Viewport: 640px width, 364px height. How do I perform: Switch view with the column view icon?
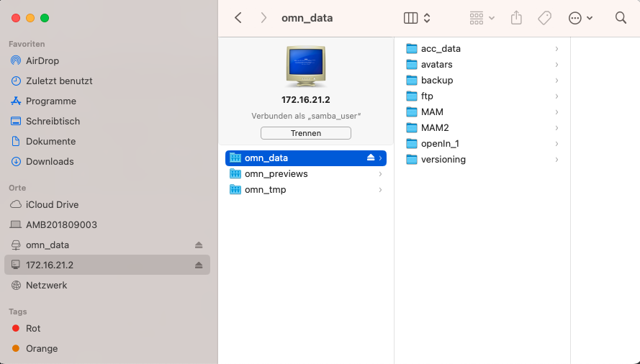point(410,18)
